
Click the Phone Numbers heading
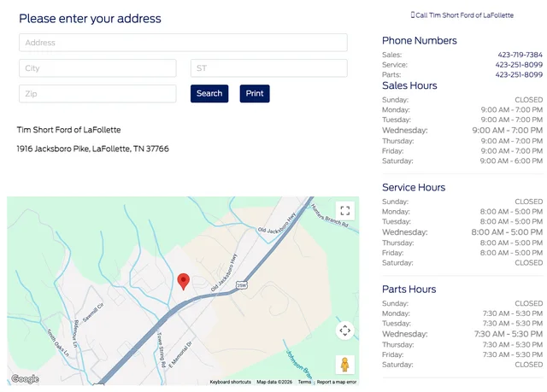[x=420, y=40]
